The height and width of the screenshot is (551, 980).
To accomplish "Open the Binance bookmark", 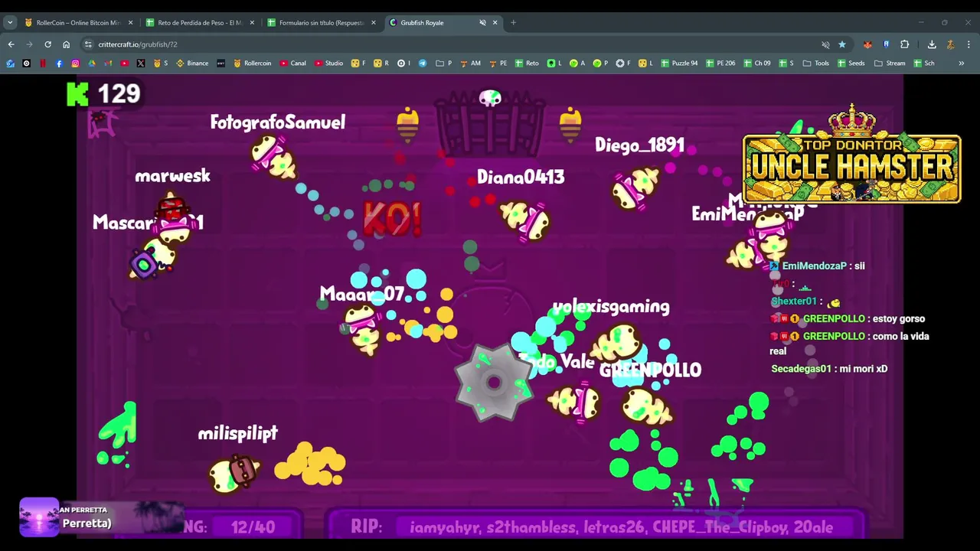I will [x=192, y=64].
